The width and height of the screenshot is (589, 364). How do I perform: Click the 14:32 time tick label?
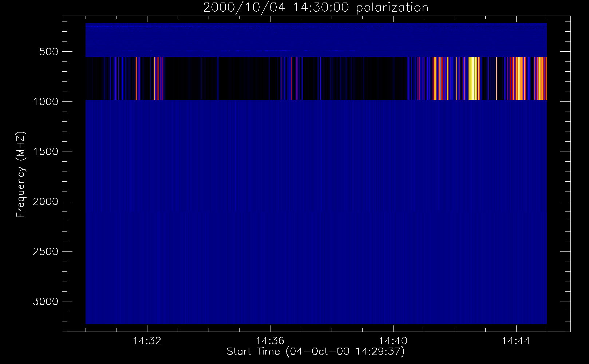147,341
